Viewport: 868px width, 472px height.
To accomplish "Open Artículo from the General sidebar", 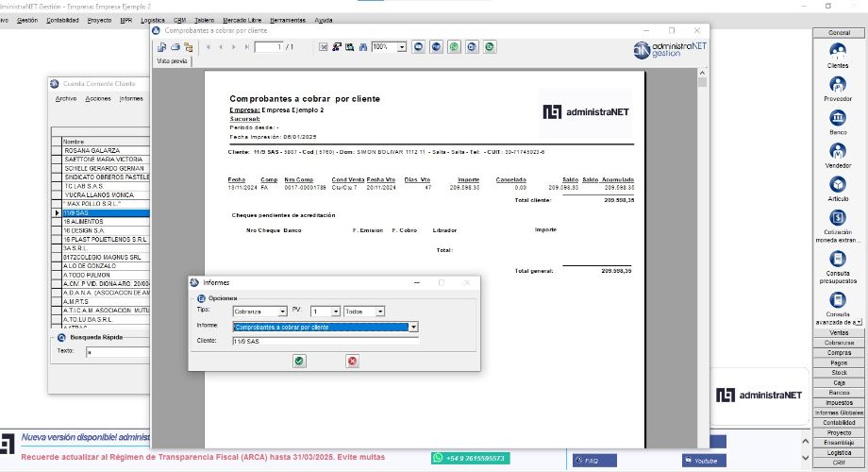I will tap(838, 189).
